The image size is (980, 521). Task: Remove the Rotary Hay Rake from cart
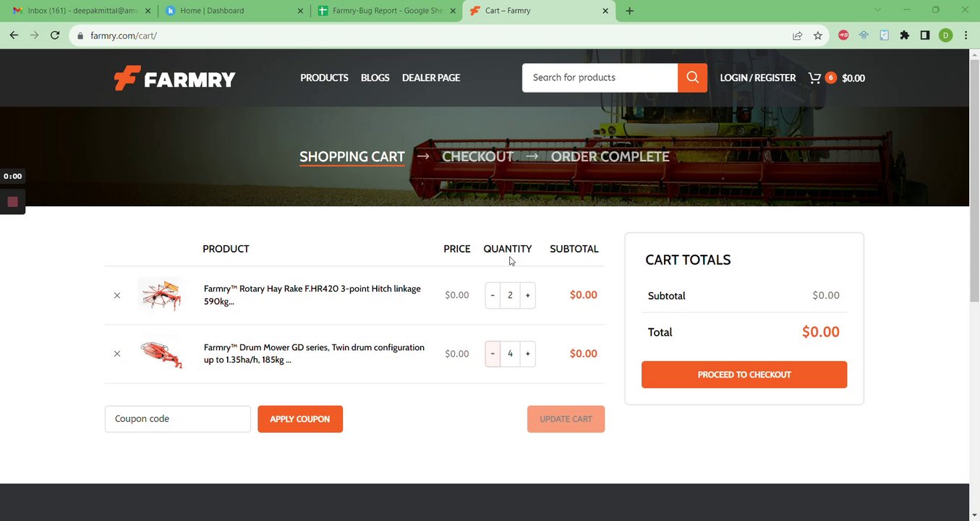[x=117, y=295]
